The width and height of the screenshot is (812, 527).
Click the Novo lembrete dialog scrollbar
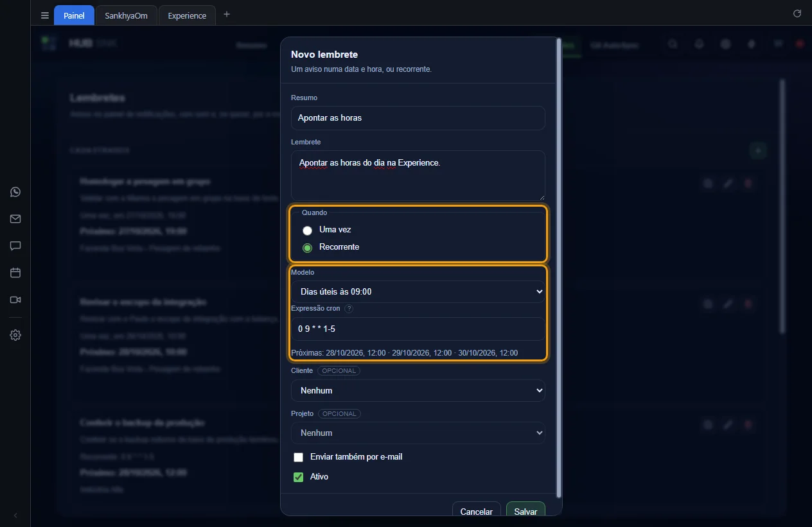[x=559, y=268]
